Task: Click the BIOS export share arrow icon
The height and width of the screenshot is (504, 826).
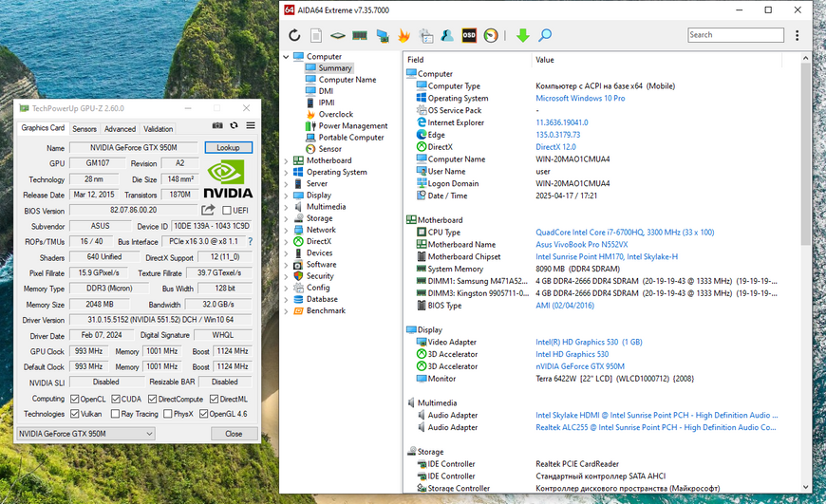Action: tap(208, 210)
